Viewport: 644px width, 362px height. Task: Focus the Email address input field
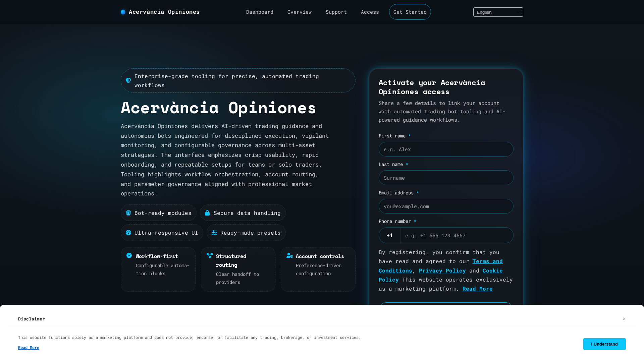click(x=446, y=206)
